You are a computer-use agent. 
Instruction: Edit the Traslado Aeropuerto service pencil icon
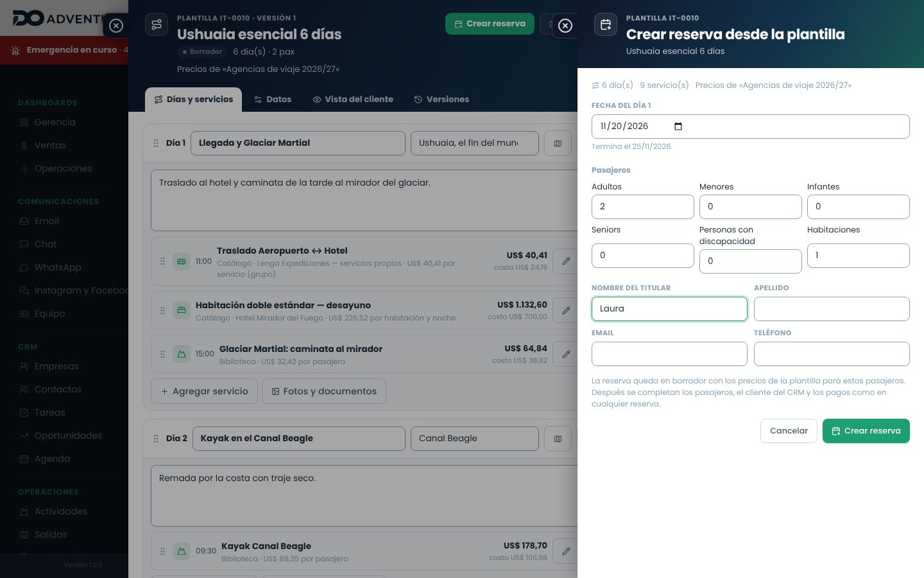(x=565, y=261)
